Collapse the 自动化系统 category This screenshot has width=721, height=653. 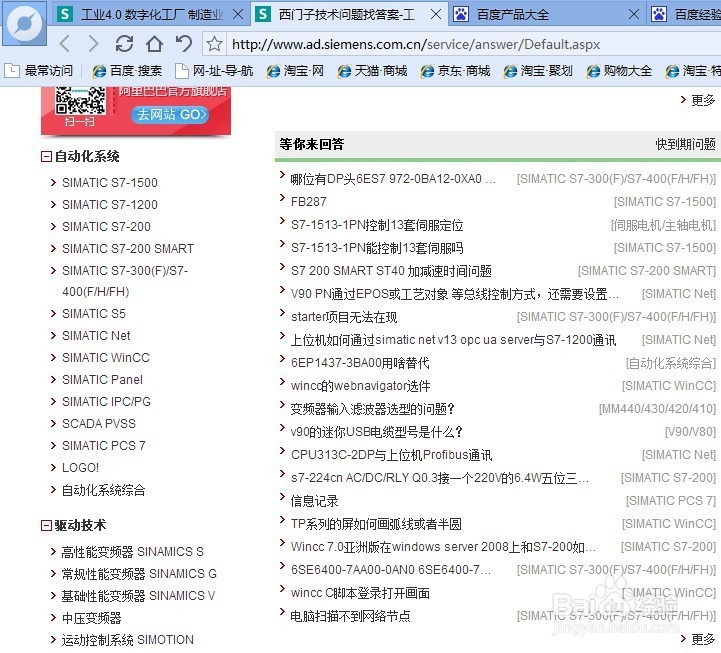(46, 156)
